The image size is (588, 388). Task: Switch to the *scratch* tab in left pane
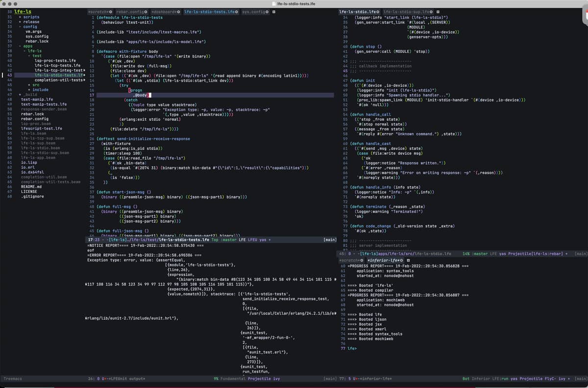(x=98, y=11)
